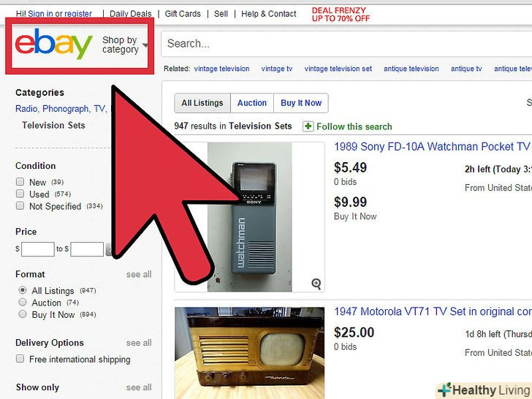
Task: Open the 1989 Sony Watchman listing title
Action: [432, 147]
